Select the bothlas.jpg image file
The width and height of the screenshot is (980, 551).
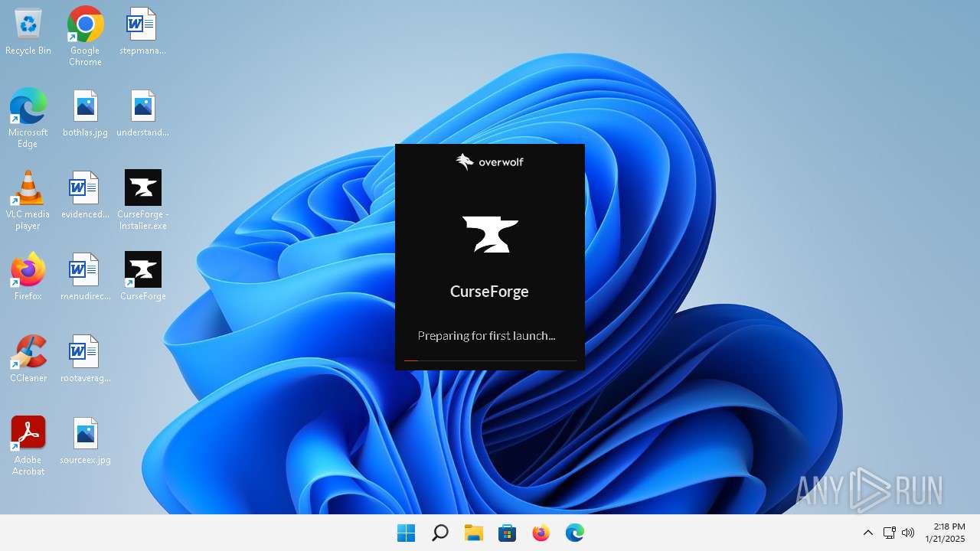[85, 113]
